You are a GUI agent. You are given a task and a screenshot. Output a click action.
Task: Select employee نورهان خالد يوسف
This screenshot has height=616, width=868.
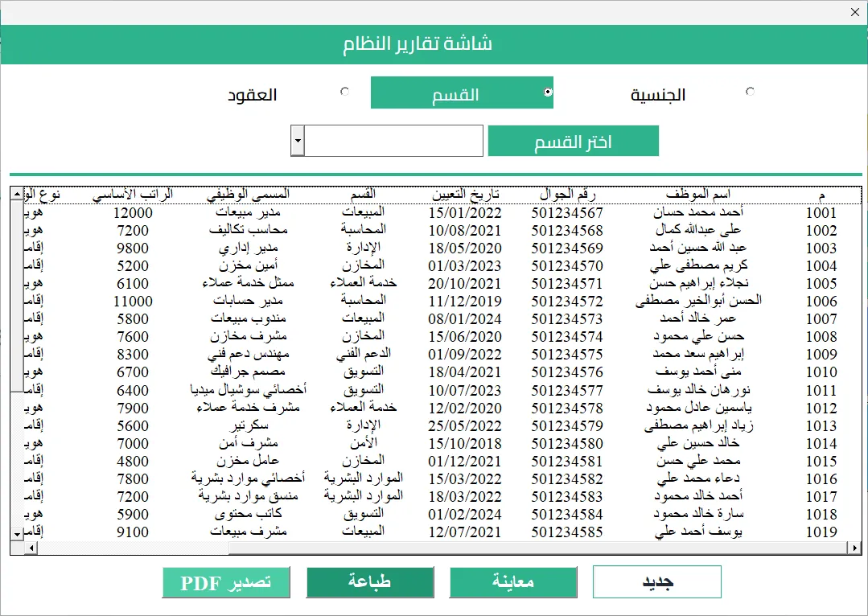coord(698,390)
